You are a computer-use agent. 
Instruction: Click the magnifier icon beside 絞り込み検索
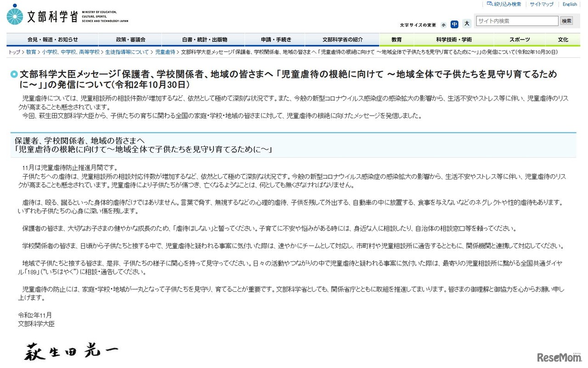tap(490, 4)
